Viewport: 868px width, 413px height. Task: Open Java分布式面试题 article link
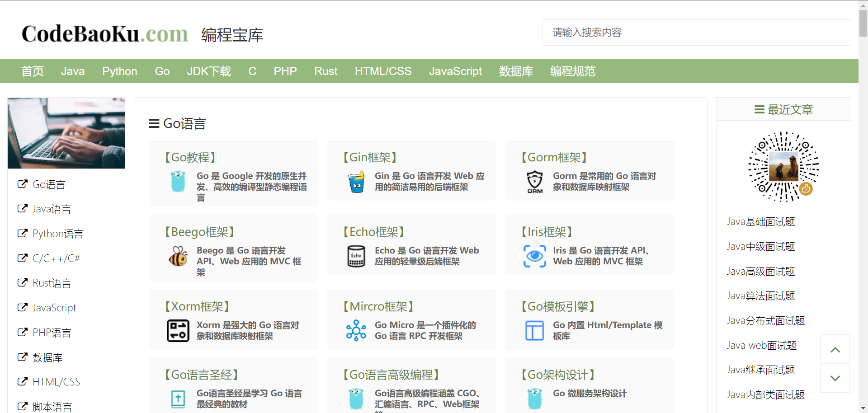tap(766, 320)
